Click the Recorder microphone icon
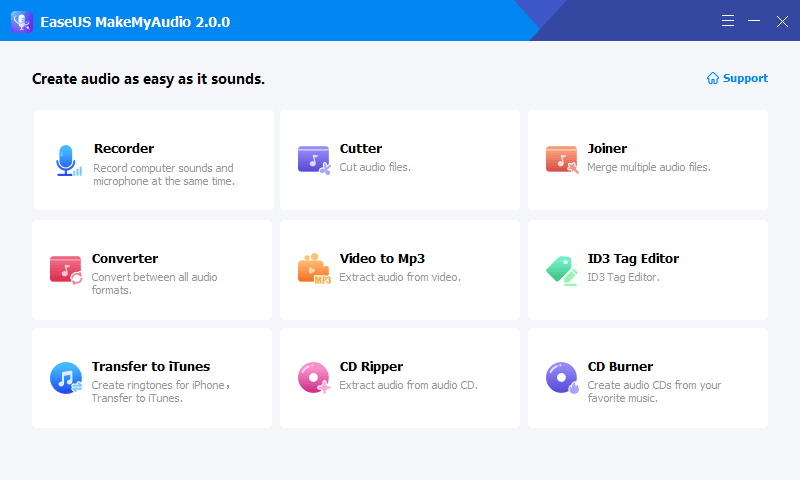Image resolution: width=800 pixels, height=480 pixels. click(x=67, y=160)
